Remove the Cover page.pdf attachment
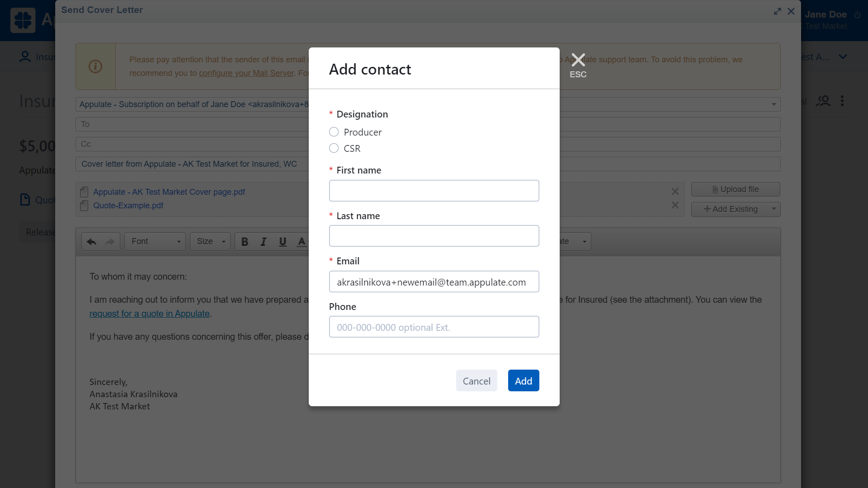 (675, 192)
